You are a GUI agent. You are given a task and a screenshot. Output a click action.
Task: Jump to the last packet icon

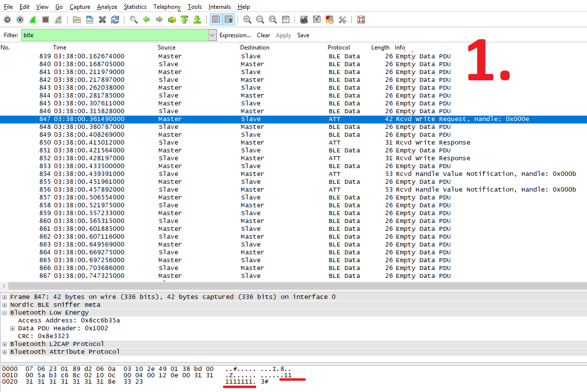click(197, 20)
